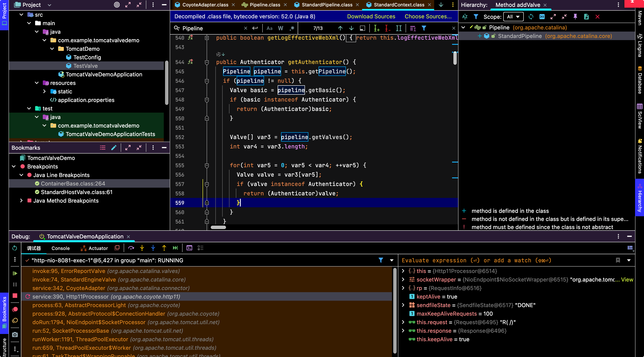Resume the program in debugger
This screenshot has height=357, width=644.
(15, 273)
